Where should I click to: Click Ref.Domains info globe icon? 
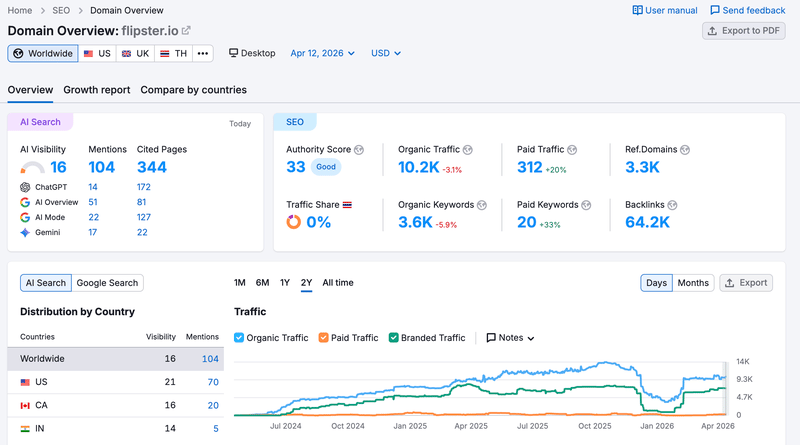685,150
